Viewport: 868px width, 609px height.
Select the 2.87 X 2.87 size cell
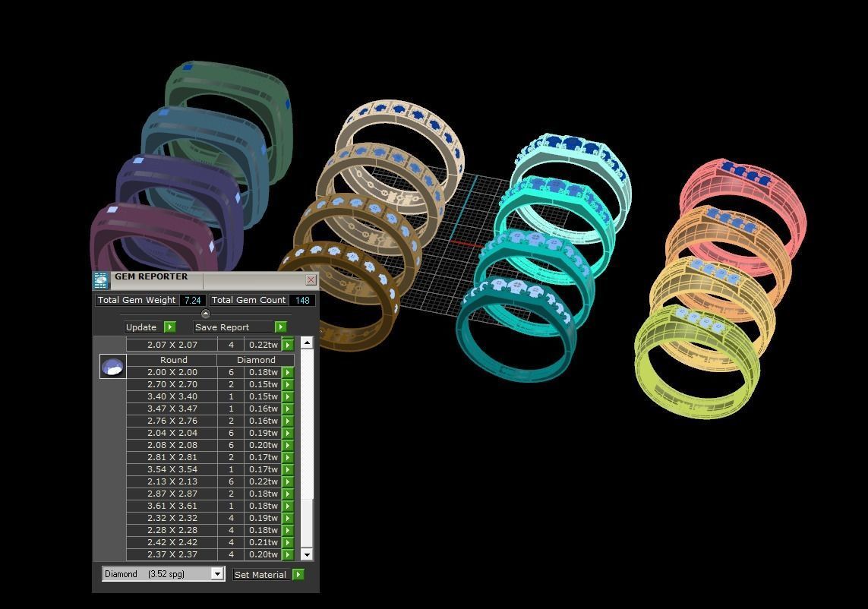(172, 494)
